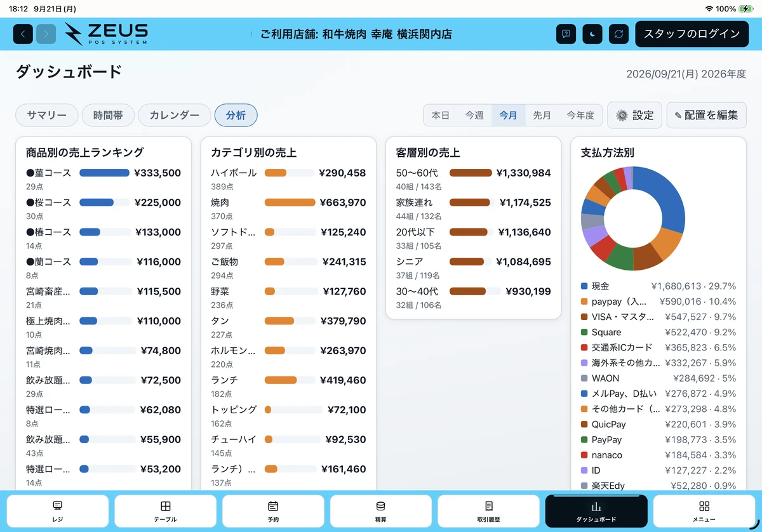Switch to the サマリー tab

47,115
